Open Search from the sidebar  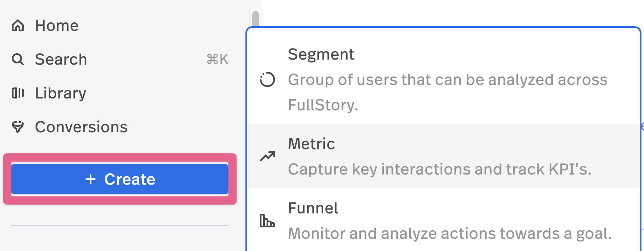pos(61,60)
